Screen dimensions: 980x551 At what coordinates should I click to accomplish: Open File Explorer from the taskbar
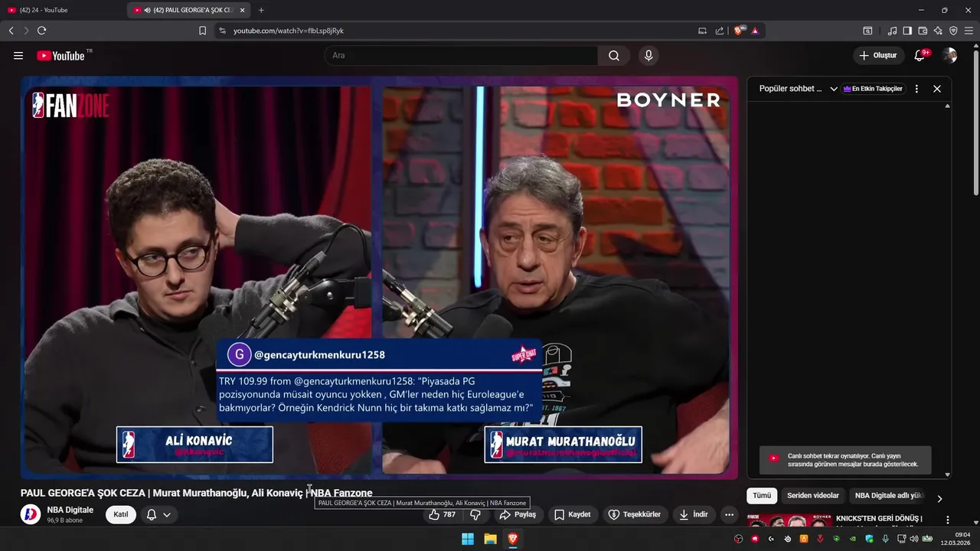(490, 539)
